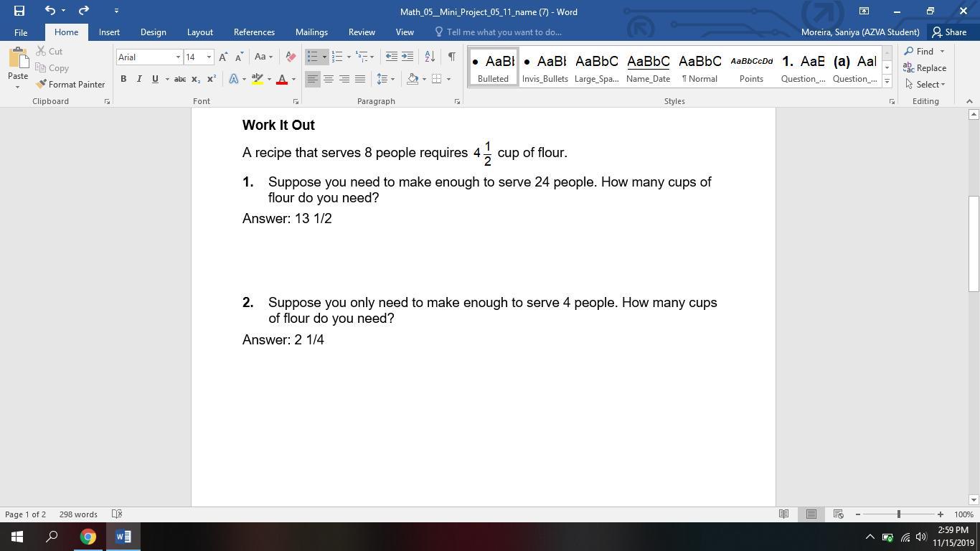Switch to the Layout tab
Image resolution: width=980 pixels, height=551 pixels.
pyautogui.click(x=199, y=32)
